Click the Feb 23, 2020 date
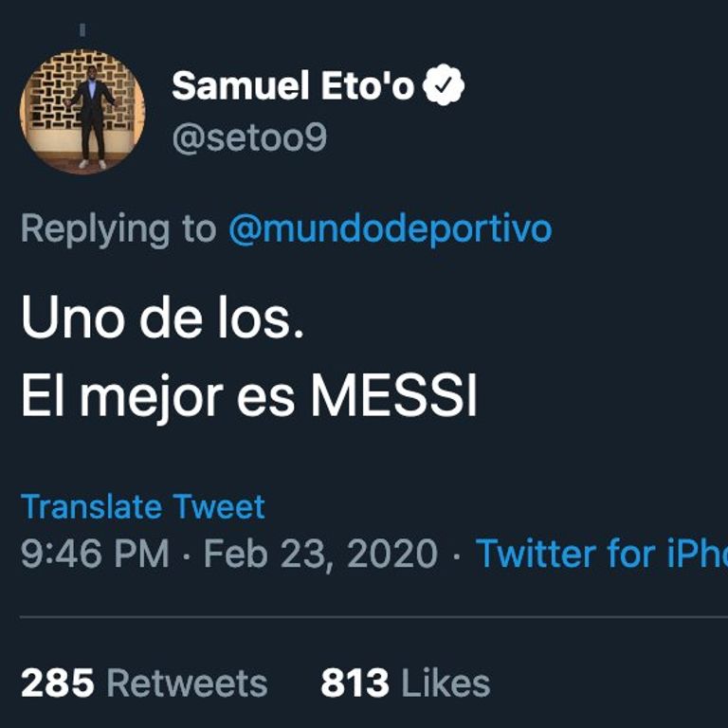 [320, 553]
